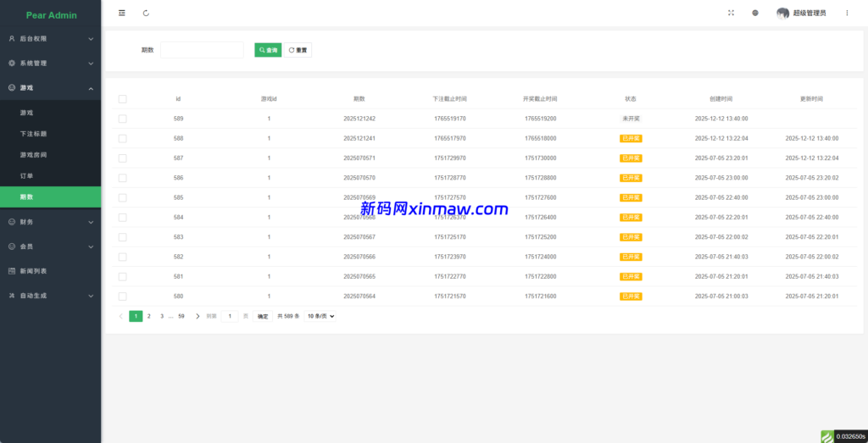Toggle fullscreen with the expand icon

[x=731, y=14]
